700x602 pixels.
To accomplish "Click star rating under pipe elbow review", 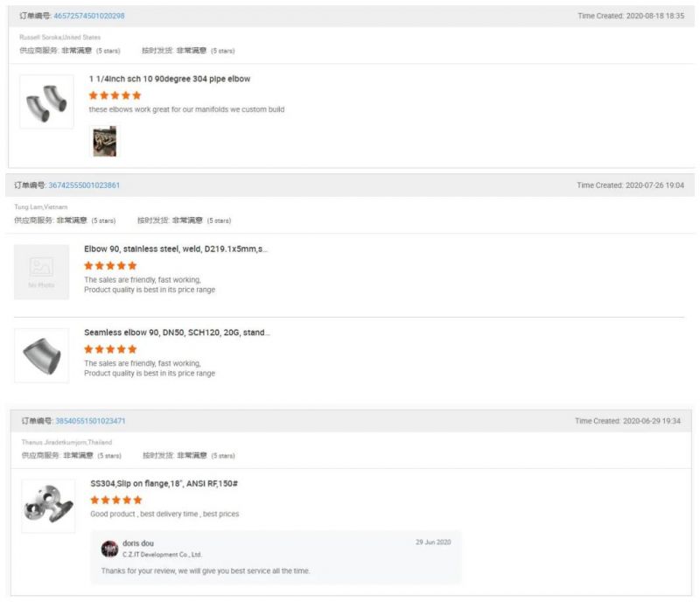I will 115,95.
